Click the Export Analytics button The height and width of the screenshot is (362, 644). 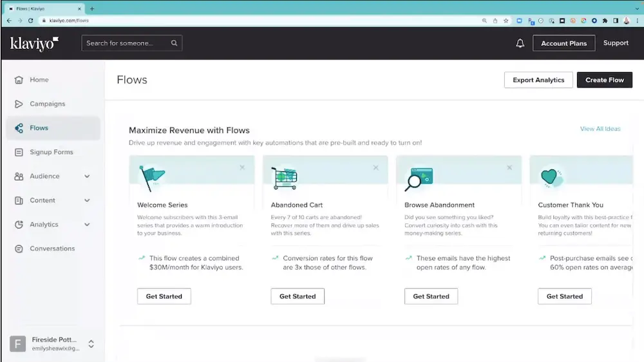coord(538,80)
